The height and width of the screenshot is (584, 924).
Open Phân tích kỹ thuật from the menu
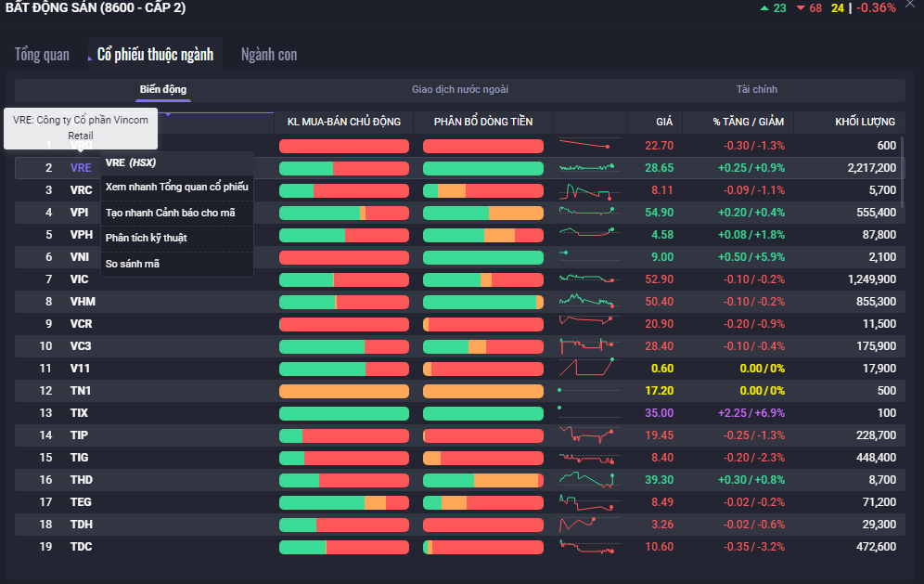[x=146, y=238]
